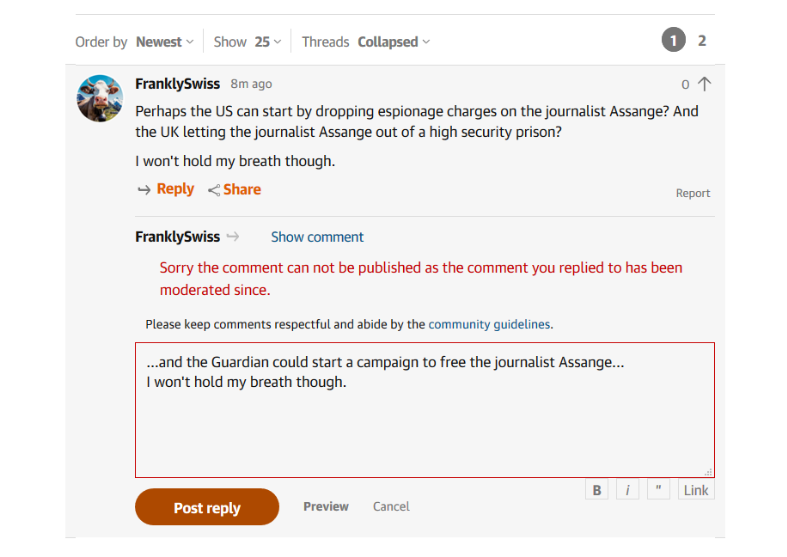Insert a hyperlink using the Link button
The height and width of the screenshot is (557, 787).
[696, 490]
